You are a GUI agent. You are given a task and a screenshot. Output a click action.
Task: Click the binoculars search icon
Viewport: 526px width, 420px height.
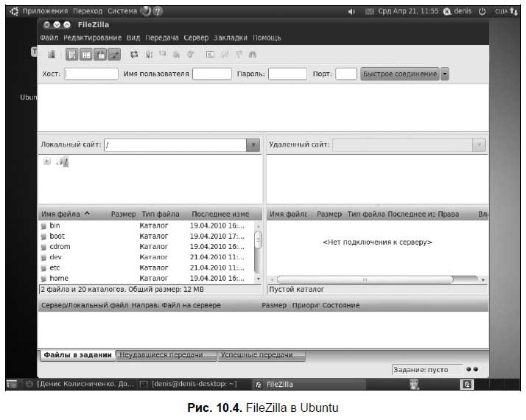click(x=252, y=55)
